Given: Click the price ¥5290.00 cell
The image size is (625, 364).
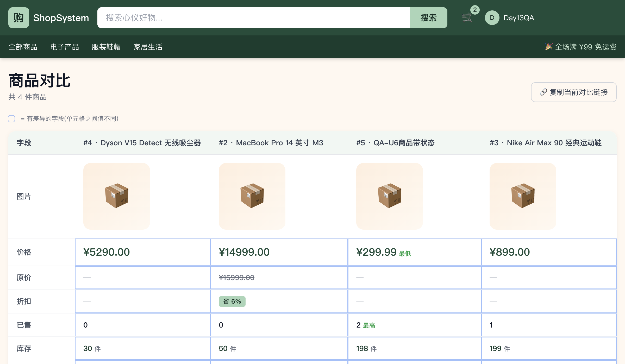Looking at the screenshot, I should pyautogui.click(x=143, y=252).
